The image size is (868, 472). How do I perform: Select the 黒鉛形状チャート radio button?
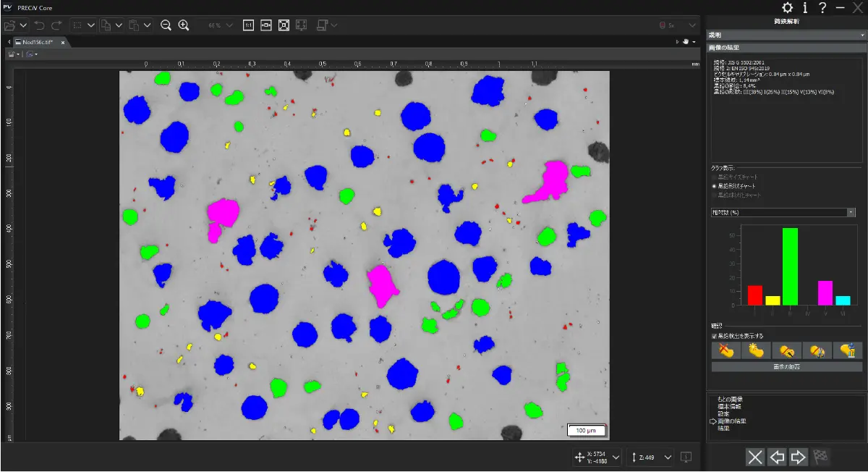tap(712, 185)
